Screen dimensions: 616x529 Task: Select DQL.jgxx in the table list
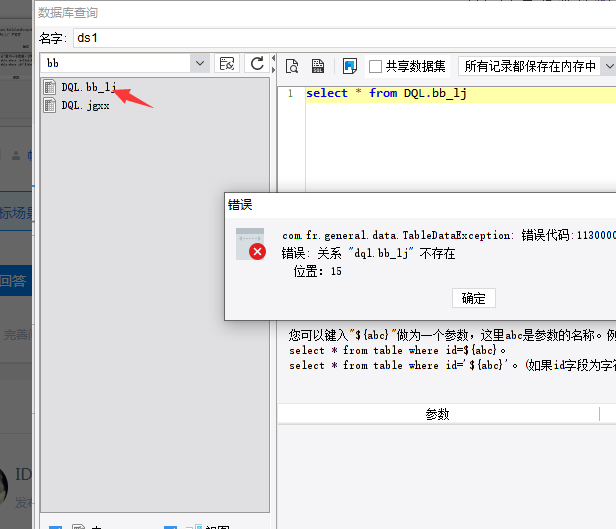tap(84, 105)
